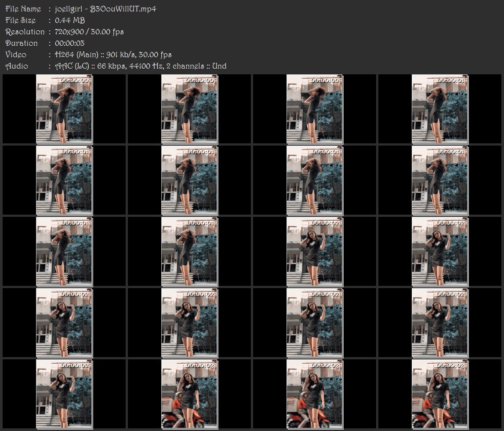
Task: Click the AAC (LC) audio codec info
Action: pos(141,66)
